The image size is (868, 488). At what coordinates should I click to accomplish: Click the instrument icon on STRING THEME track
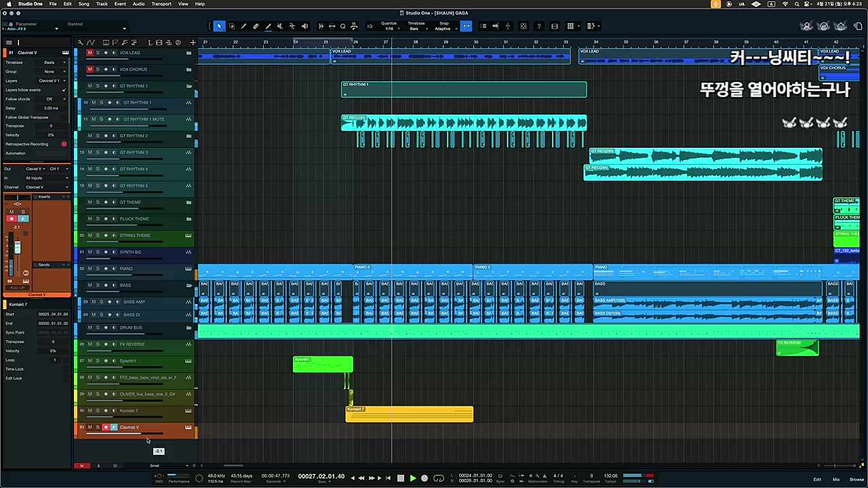coord(189,236)
